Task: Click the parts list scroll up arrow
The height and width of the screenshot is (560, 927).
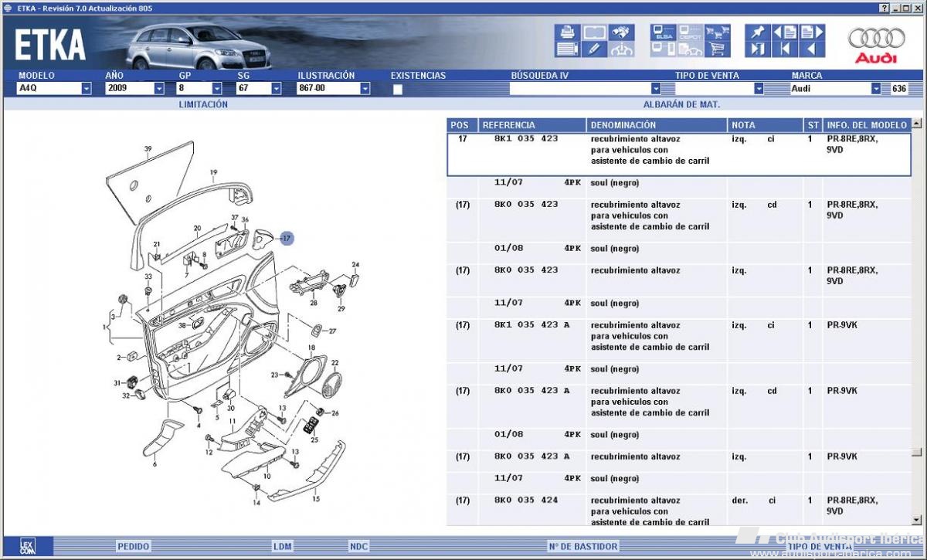Action: coord(917,124)
